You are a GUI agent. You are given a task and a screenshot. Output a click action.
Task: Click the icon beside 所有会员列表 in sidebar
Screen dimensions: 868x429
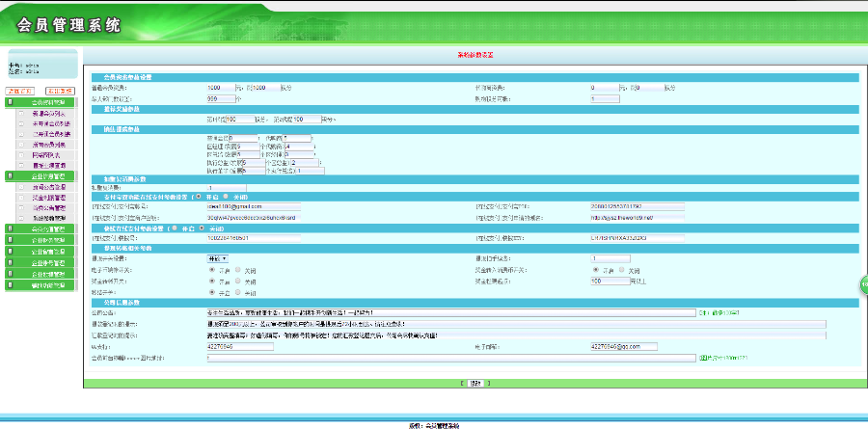[21, 145]
